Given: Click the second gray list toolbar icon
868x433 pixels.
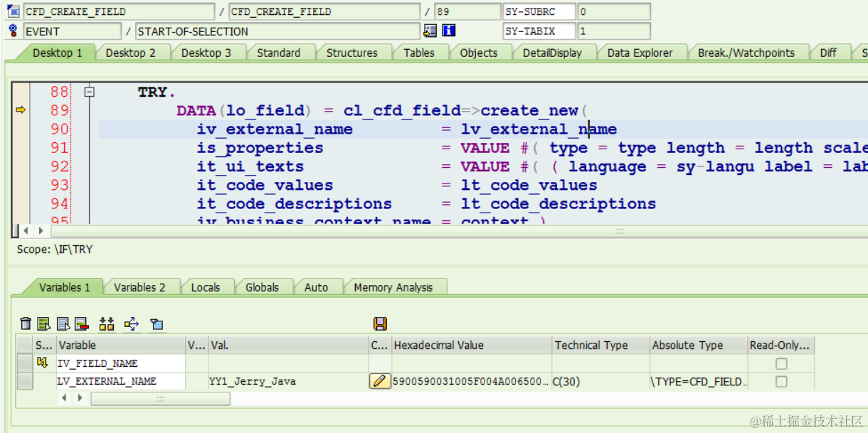Looking at the screenshot, I should tap(63, 324).
